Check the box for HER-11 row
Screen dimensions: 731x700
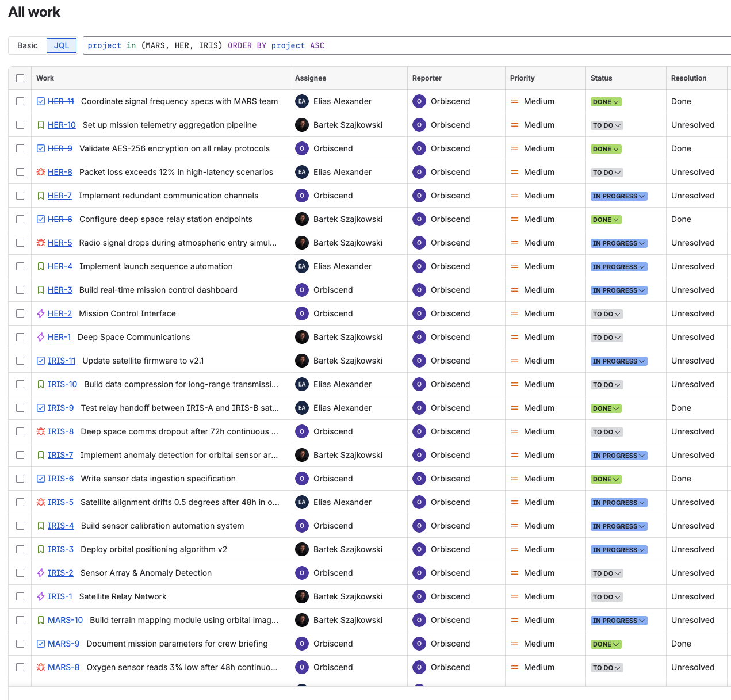[x=20, y=101]
